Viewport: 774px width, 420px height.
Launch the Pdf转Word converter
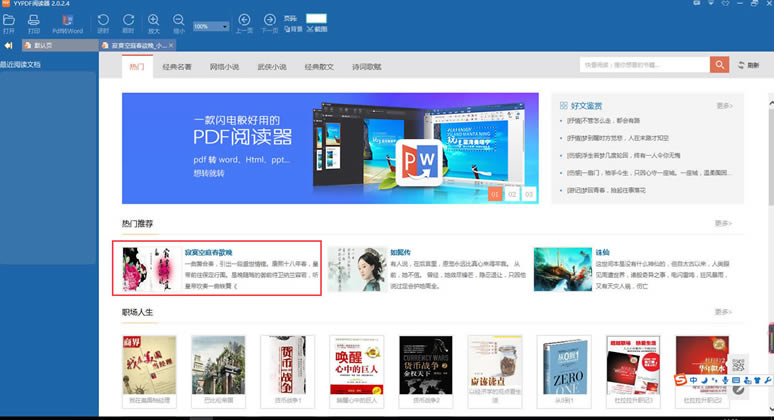click(68, 23)
